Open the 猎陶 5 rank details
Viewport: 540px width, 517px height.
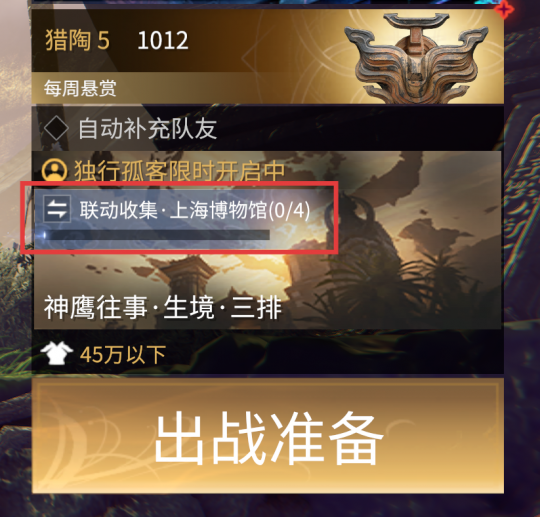coord(77,40)
